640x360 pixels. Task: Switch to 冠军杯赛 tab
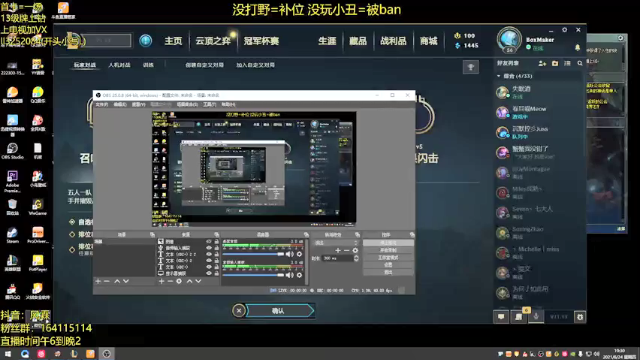[261, 41]
